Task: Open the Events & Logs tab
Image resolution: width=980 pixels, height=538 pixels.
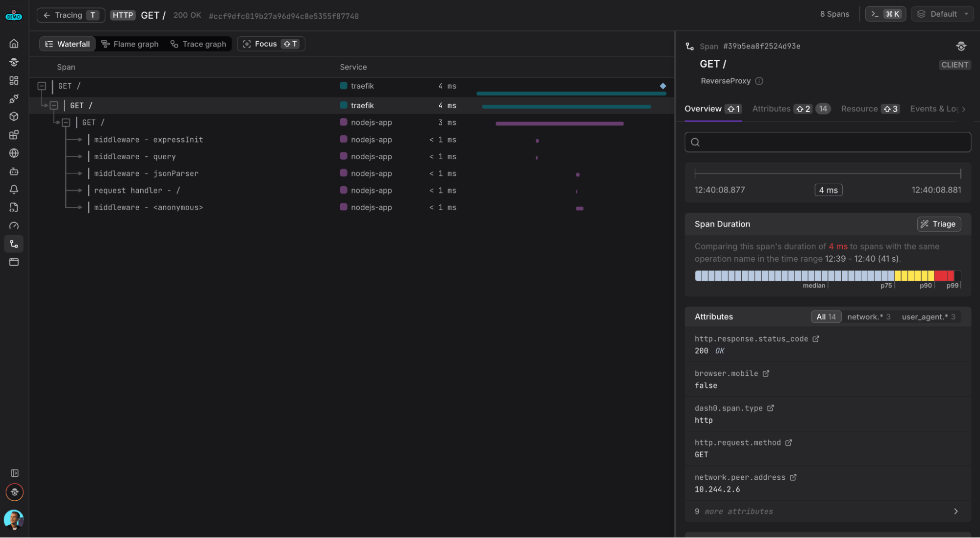Action: 934,109
